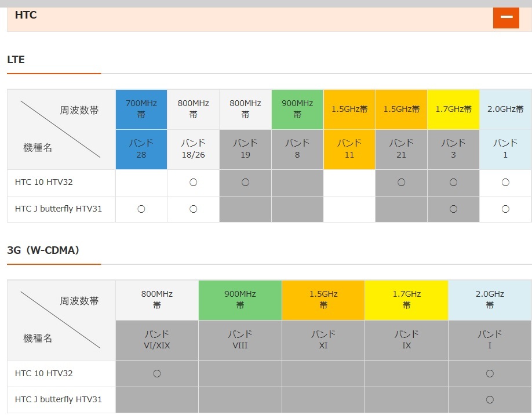Viewport: 532px width, 415px height.
Task: Click the HTC J butterfly circle under Band 28
Action: [141, 209]
